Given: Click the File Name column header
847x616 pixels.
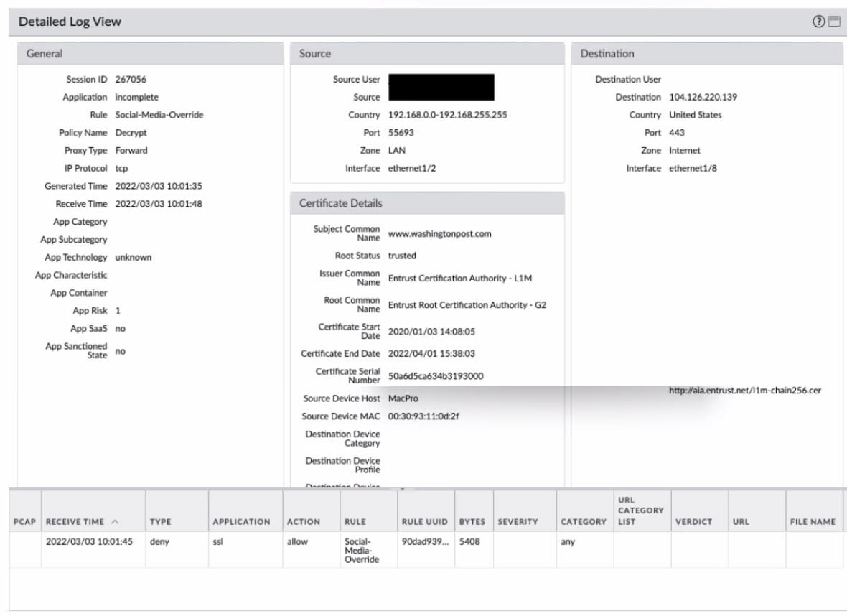Looking at the screenshot, I should (813, 521).
